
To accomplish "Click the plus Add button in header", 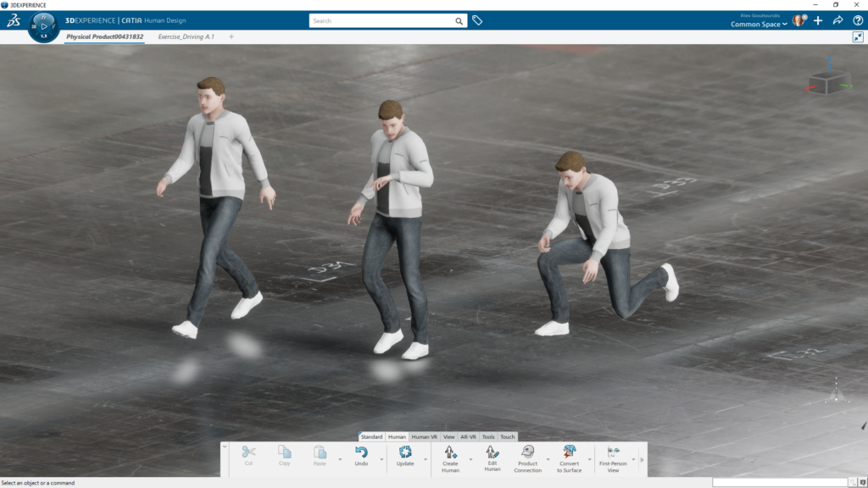I will 818,20.
